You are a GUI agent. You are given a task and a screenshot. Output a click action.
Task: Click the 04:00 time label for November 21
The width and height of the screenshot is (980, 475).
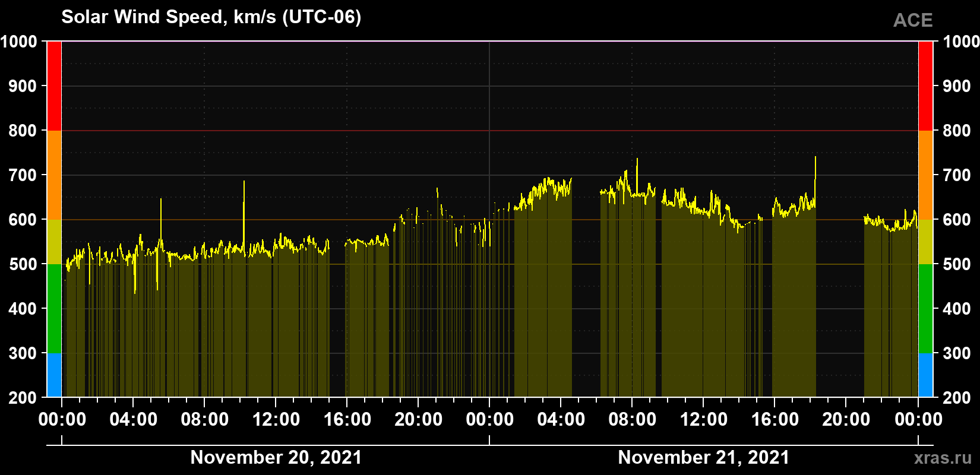pyautogui.click(x=561, y=420)
